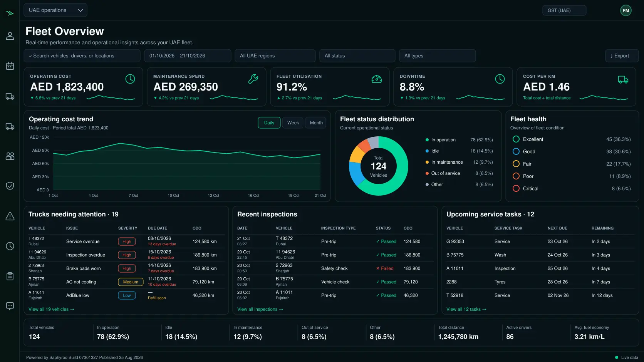Open the clock history sidebar icon

tap(10, 246)
